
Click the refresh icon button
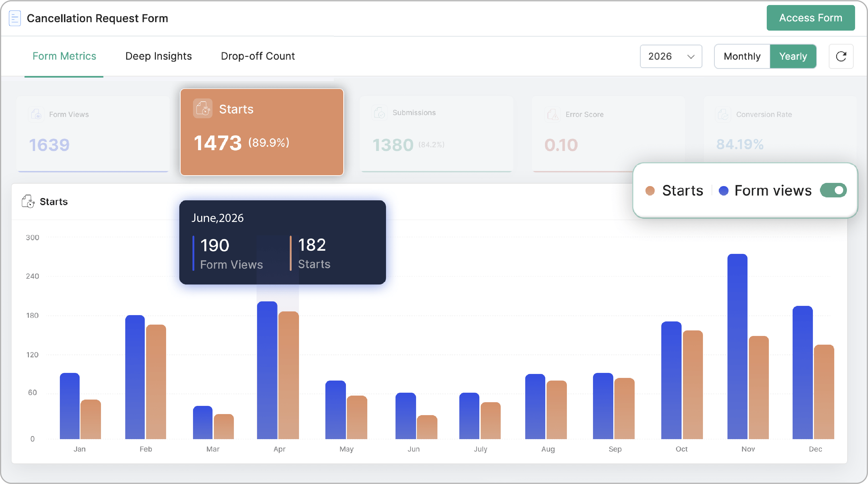pos(841,56)
